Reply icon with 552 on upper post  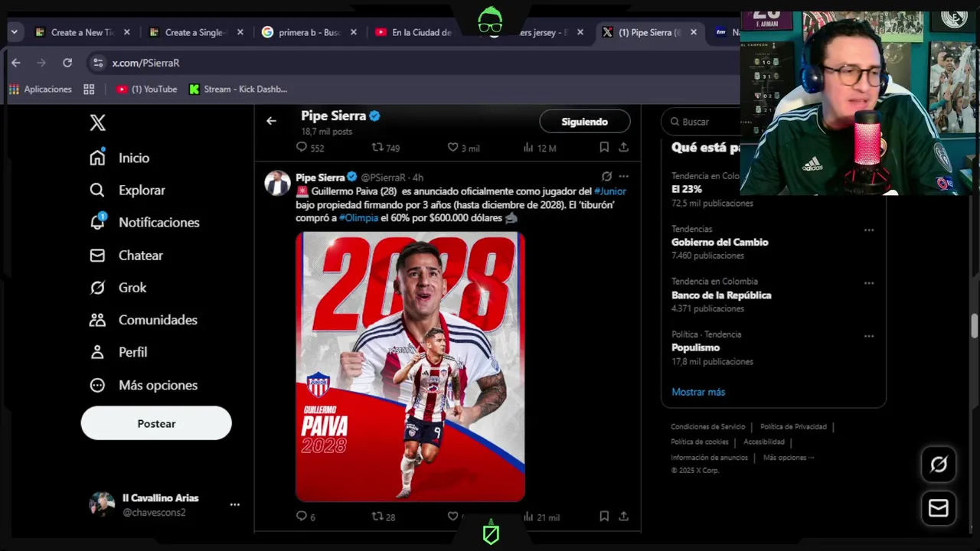click(310, 148)
